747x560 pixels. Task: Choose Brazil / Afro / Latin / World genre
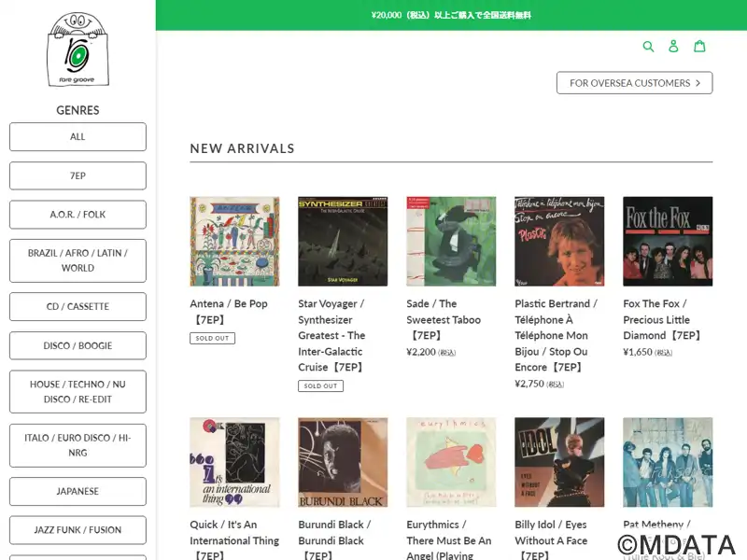click(x=78, y=260)
